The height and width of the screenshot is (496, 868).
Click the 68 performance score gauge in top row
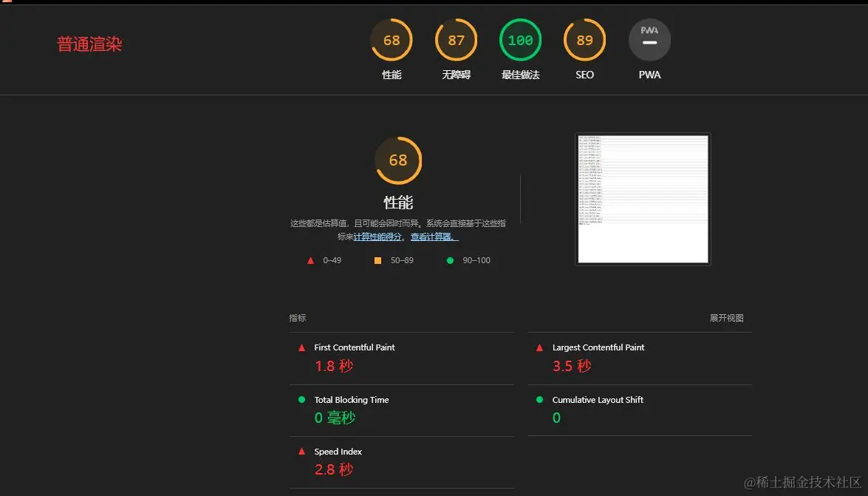coord(392,40)
